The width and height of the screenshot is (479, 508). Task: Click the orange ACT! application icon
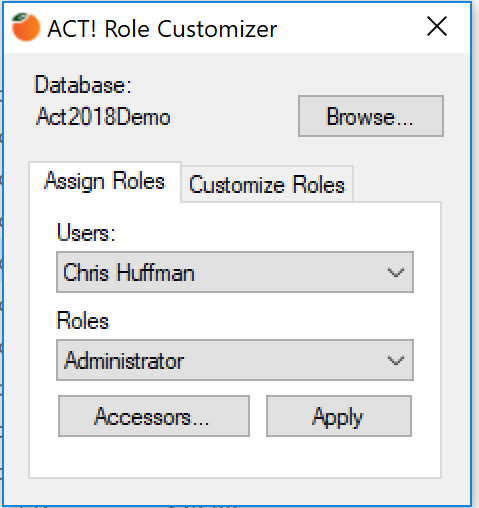click(x=26, y=27)
